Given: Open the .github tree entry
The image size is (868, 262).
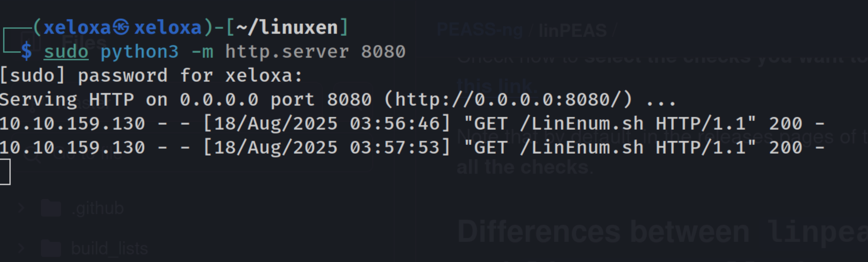Looking at the screenshot, I should coord(98,209).
